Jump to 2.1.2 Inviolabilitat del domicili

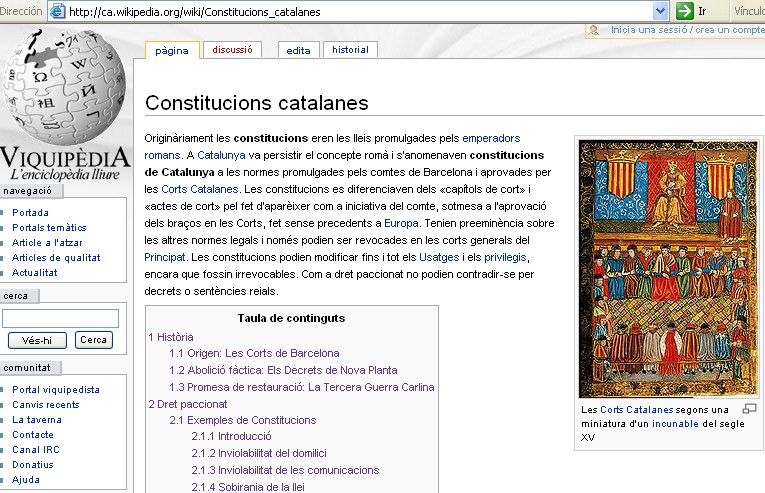(259, 453)
